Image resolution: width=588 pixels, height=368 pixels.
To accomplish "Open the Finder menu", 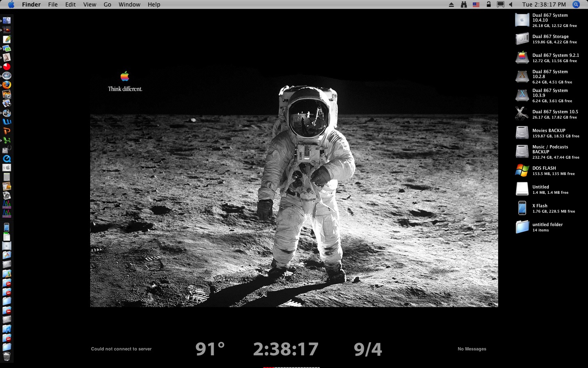I will tap(31, 4).
